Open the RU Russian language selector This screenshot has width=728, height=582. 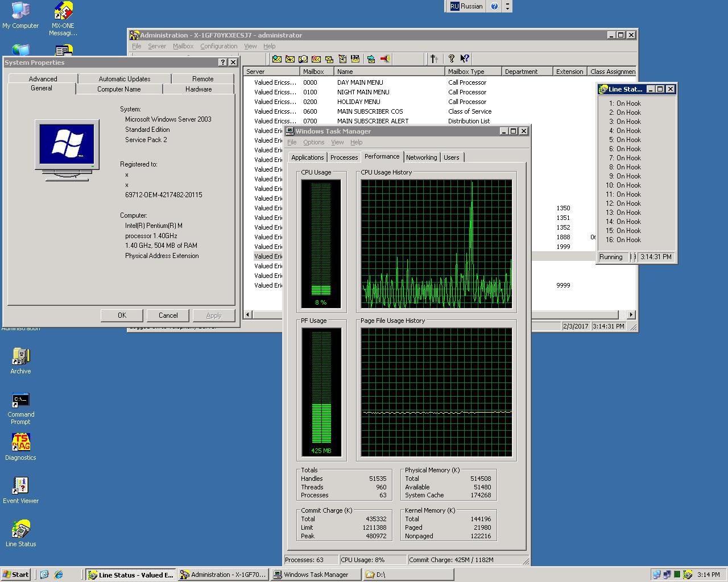coord(466,6)
